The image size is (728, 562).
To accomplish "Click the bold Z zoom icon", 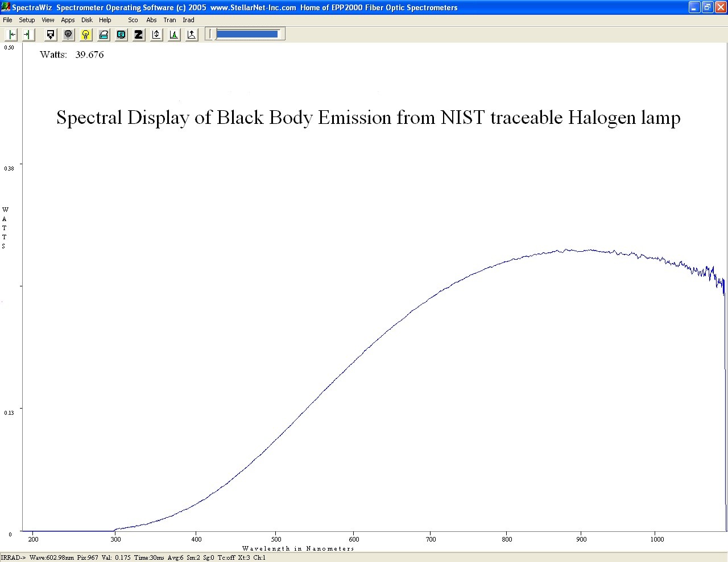I will (139, 35).
